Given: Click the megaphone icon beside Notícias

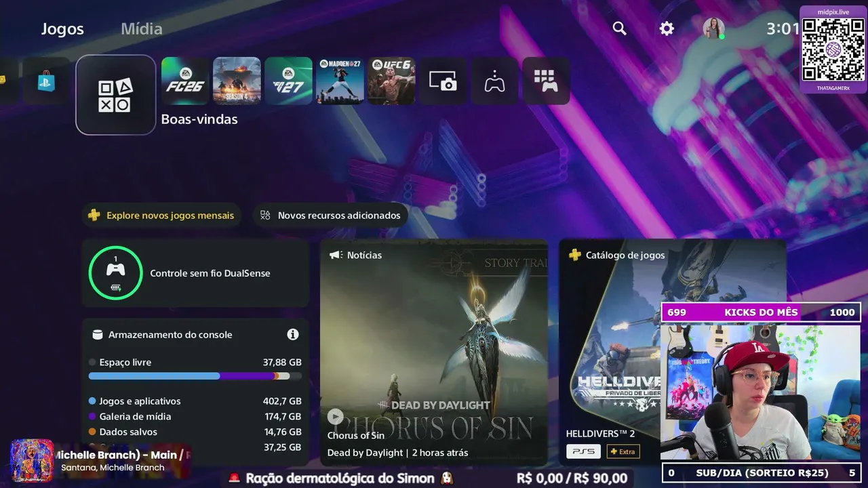Looking at the screenshot, I should 335,255.
